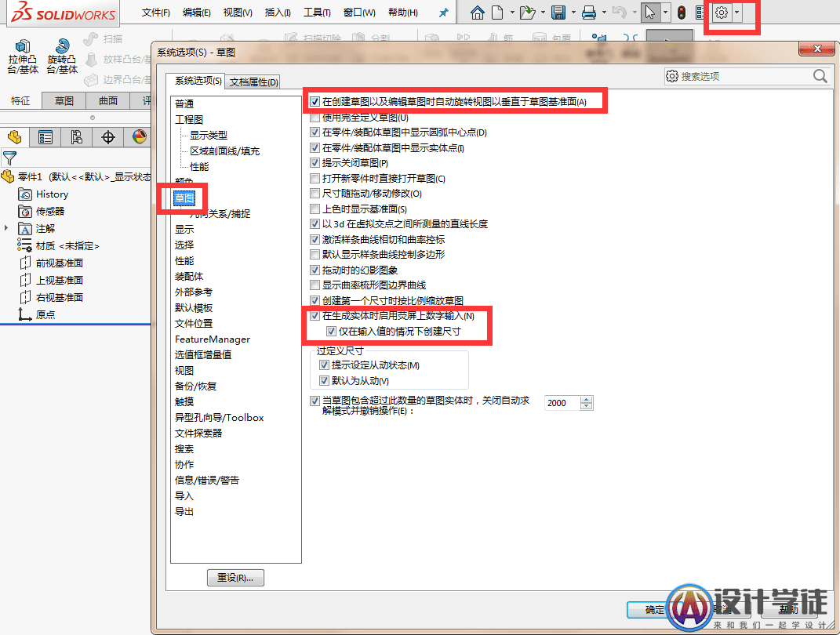
Task: Activate the Select cursor tool
Action: click(x=650, y=13)
